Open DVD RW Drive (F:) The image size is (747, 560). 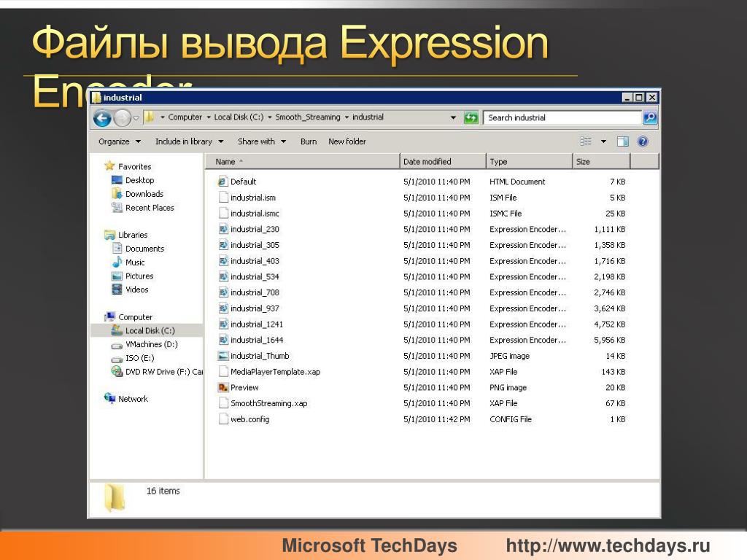click(164, 371)
